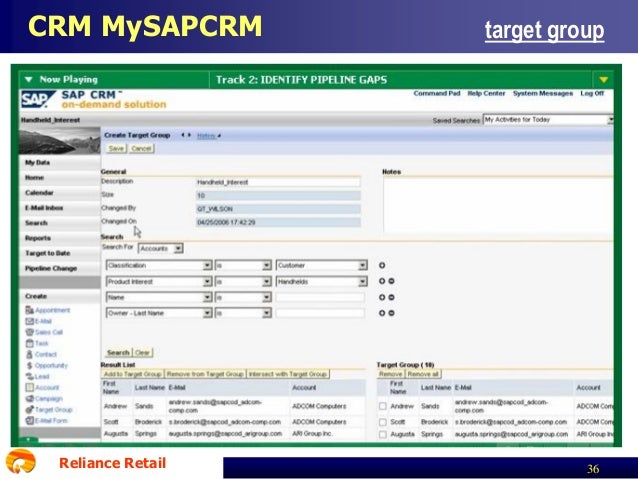
Task: Open System Messages link
Action: pyautogui.click(x=543, y=93)
